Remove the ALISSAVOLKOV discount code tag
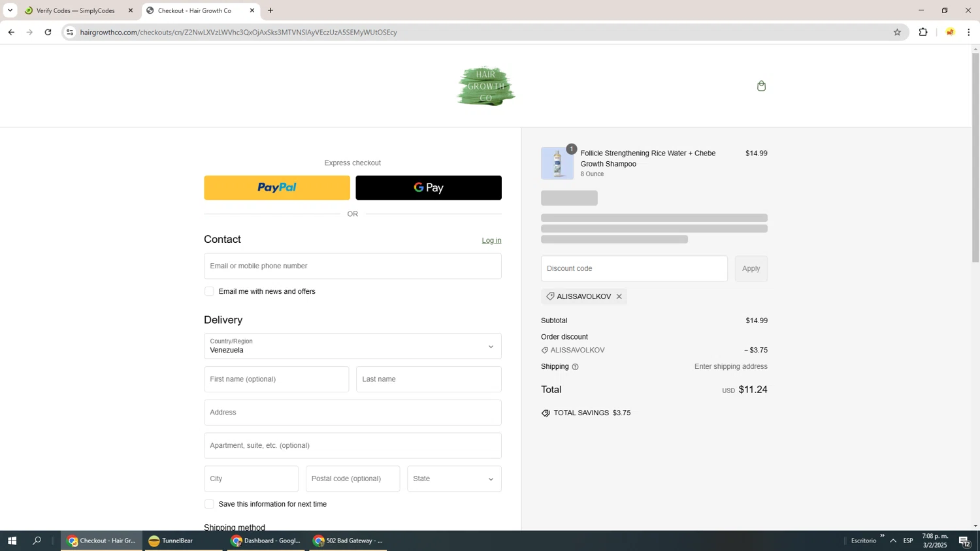The width and height of the screenshot is (980, 551). click(x=619, y=296)
